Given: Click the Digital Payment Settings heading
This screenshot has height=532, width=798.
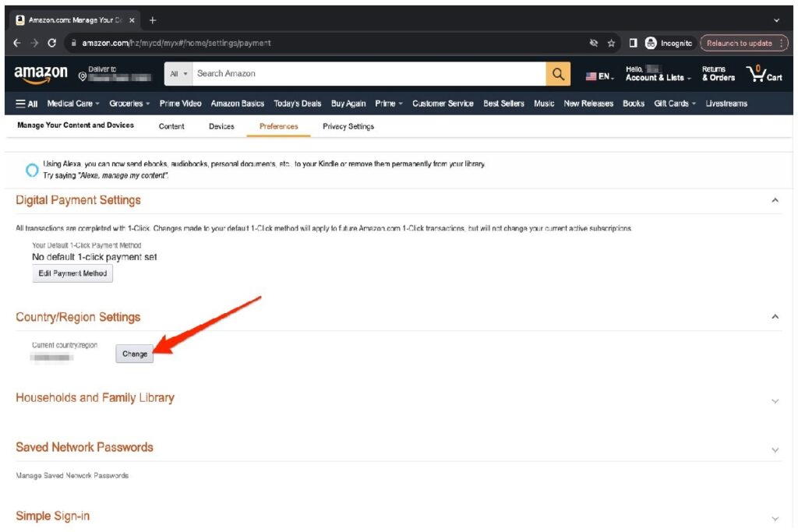Looking at the screenshot, I should coord(78,200).
